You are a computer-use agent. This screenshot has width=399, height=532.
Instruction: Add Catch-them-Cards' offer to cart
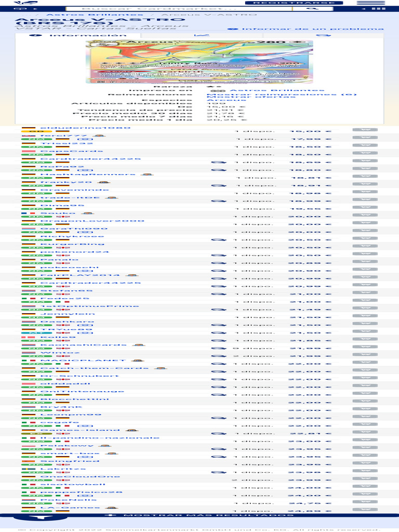[365, 370]
